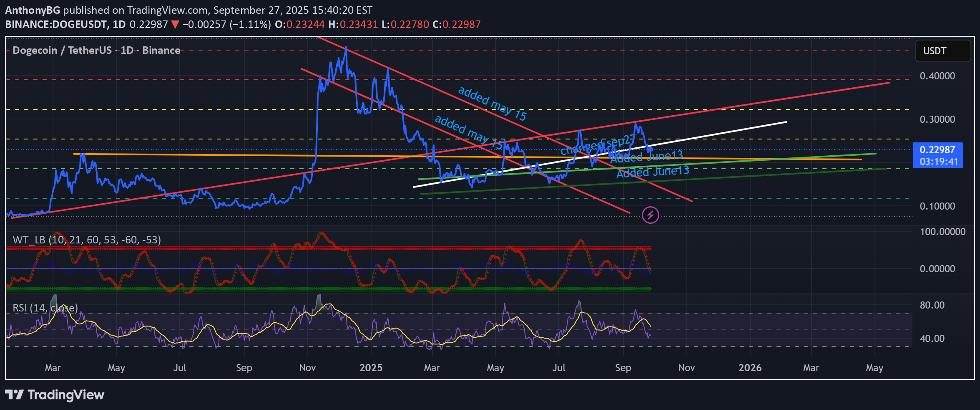
Task: Click the RSI (14, close) indicator legend
Action: 45,308
